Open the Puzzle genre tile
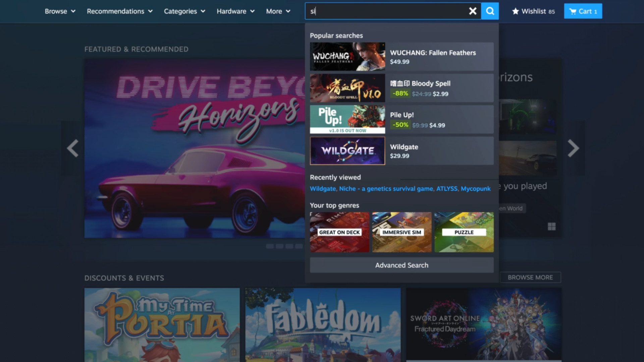Viewport: 644px width, 362px height. tap(464, 232)
